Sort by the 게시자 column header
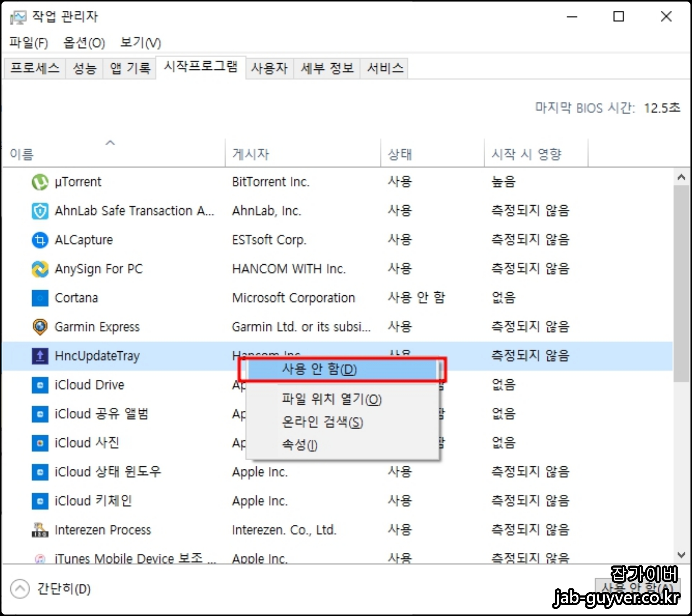Viewport: 692px width, 616px height. (x=250, y=155)
